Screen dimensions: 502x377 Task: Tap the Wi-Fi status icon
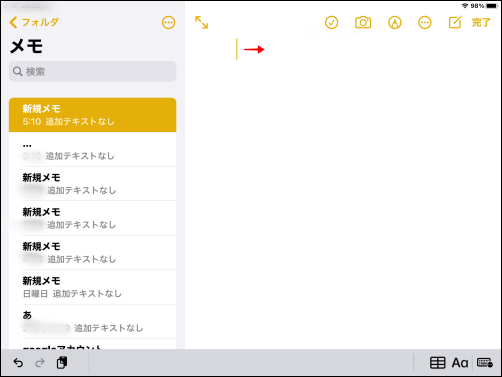tap(465, 6)
